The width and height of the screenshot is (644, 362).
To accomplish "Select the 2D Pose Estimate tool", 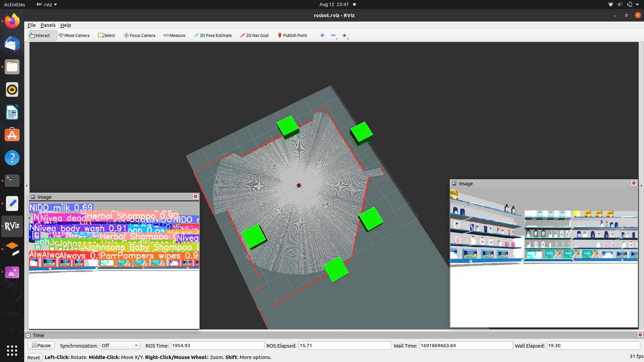I will pos(213,35).
